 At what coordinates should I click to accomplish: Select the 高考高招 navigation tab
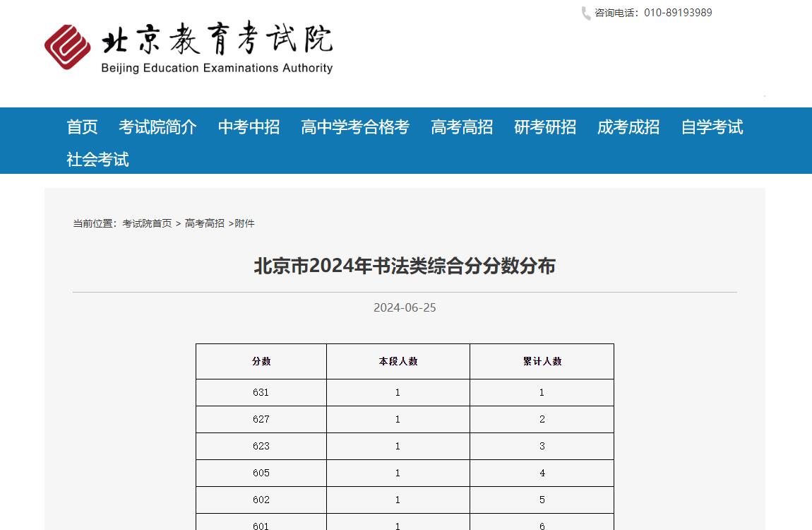click(x=462, y=127)
